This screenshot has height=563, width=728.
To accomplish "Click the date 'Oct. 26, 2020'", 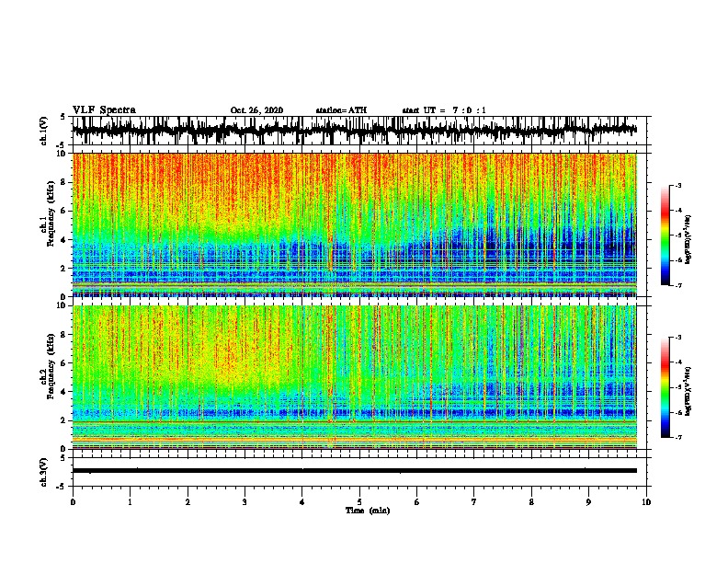I will pos(256,110).
